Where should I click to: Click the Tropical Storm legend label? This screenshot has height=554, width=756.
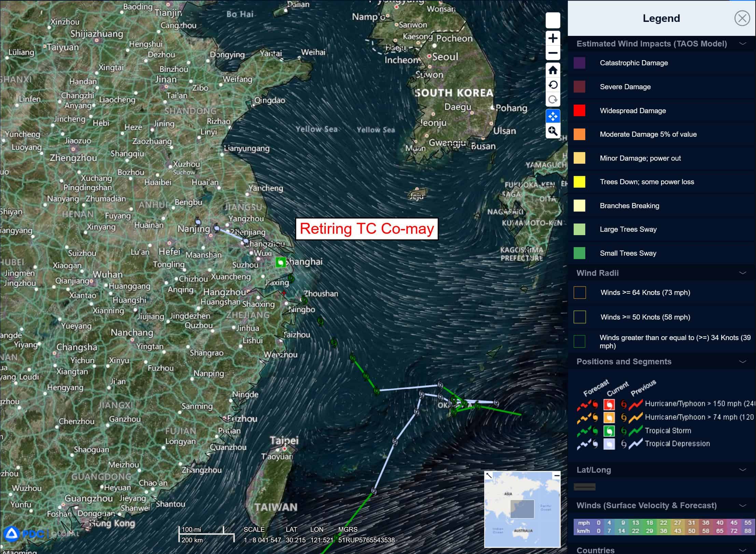pos(668,431)
